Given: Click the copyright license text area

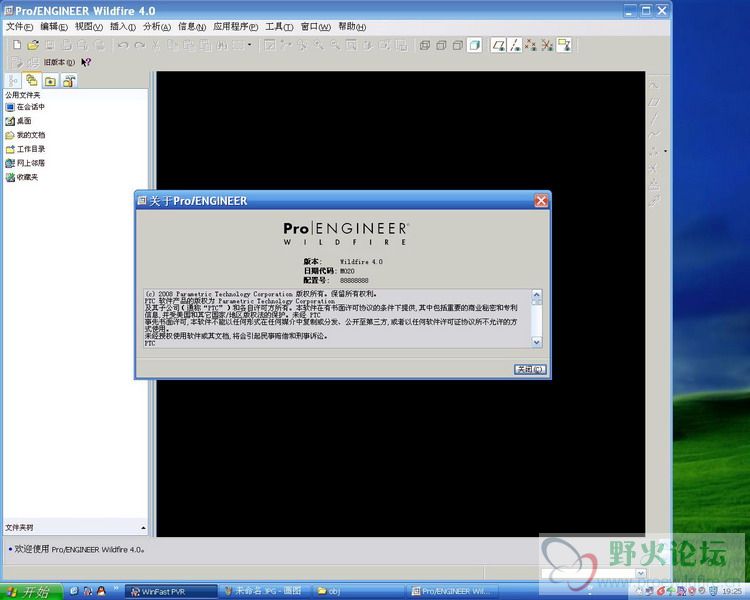Looking at the screenshot, I should point(337,318).
